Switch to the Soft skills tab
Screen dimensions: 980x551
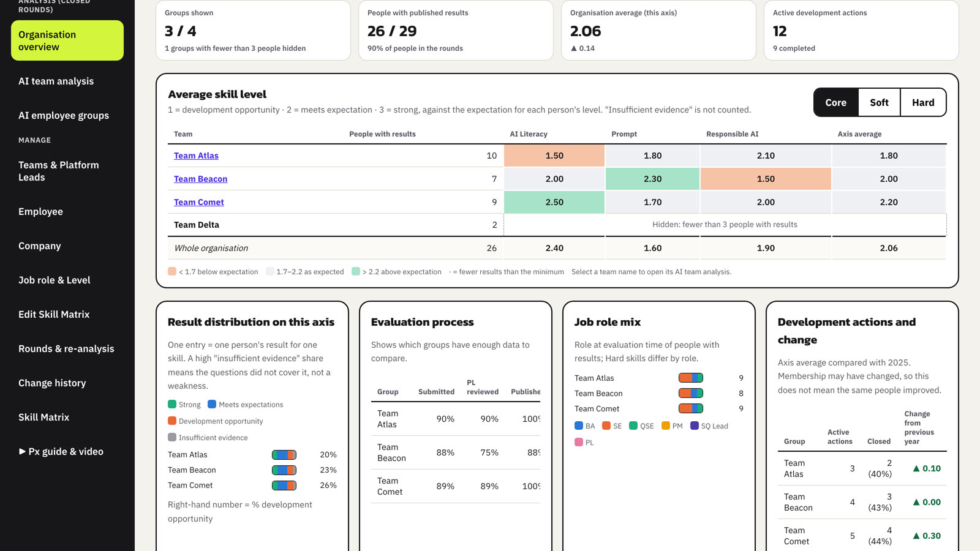[879, 102]
